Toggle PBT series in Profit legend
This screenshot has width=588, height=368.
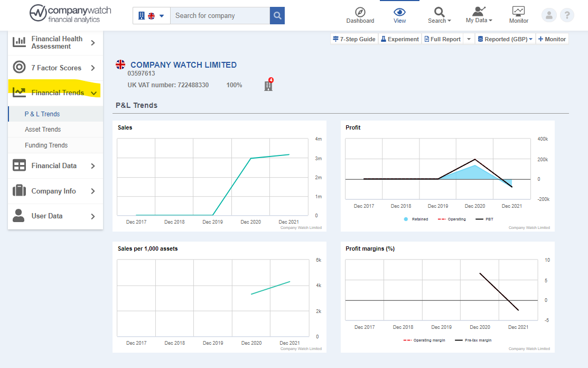click(484, 219)
